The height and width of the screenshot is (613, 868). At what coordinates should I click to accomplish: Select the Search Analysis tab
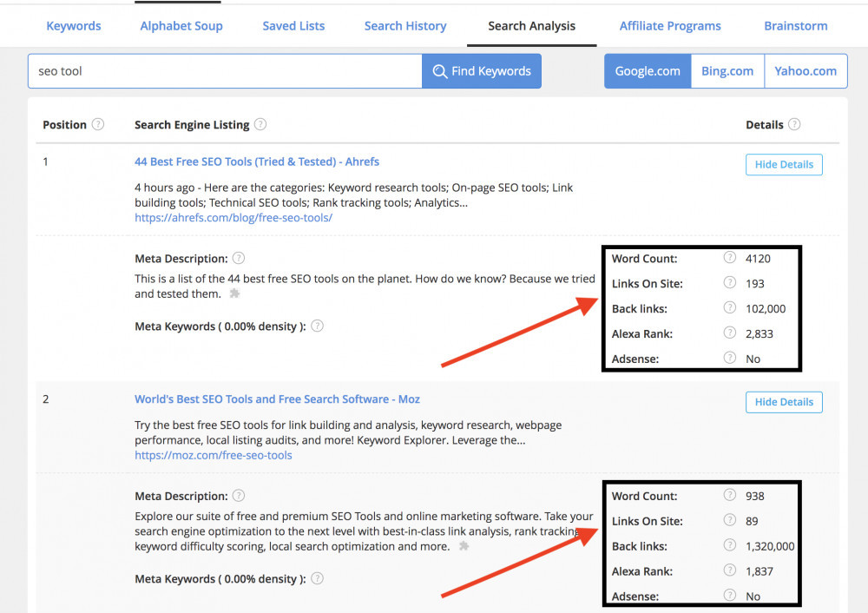click(531, 26)
